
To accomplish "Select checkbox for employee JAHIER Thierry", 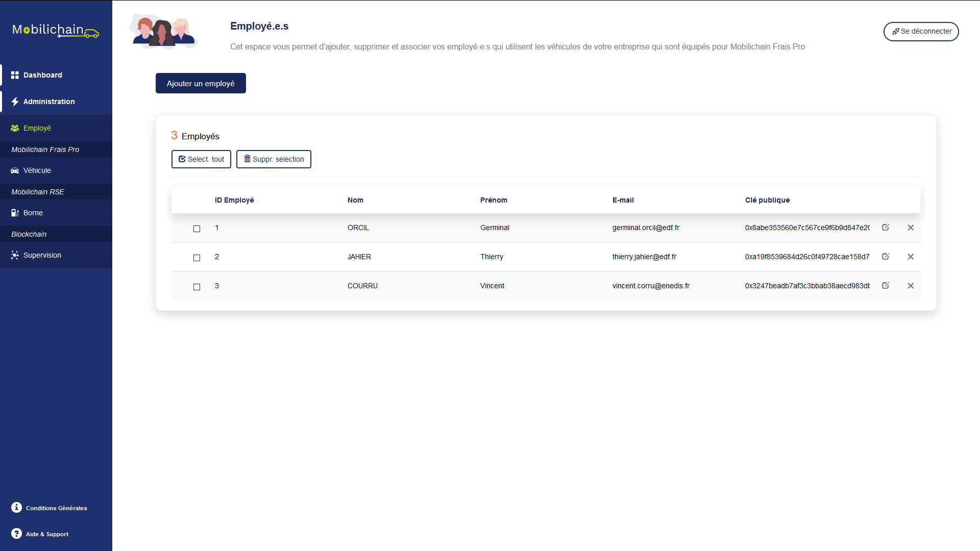I will tap(197, 257).
